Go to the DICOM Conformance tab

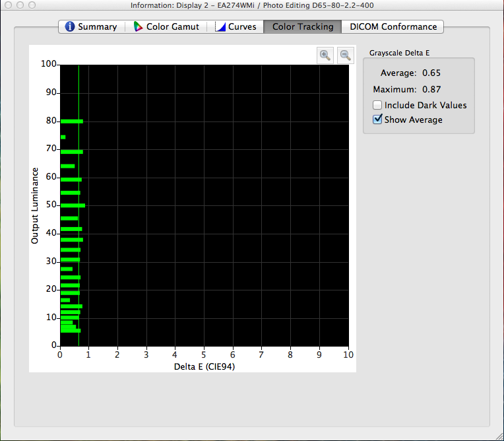coord(393,26)
